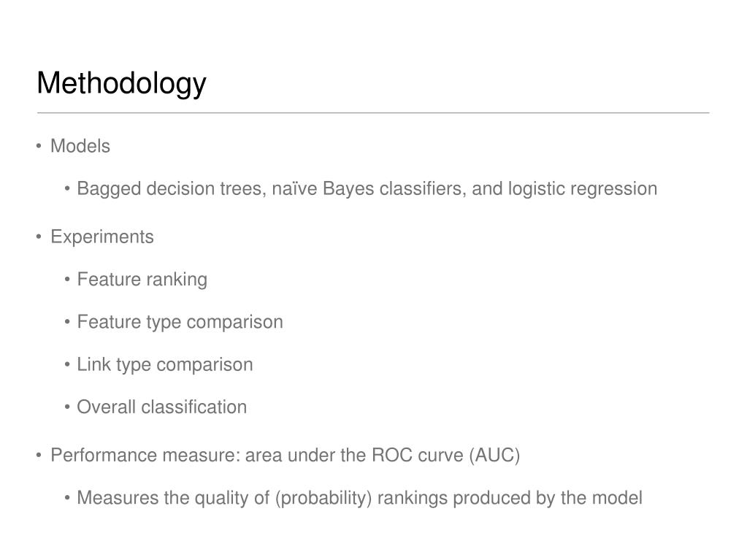The image size is (747, 560).
Task: Click the (AUC) abbreviation text
Action: pyautogui.click(x=494, y=456)
